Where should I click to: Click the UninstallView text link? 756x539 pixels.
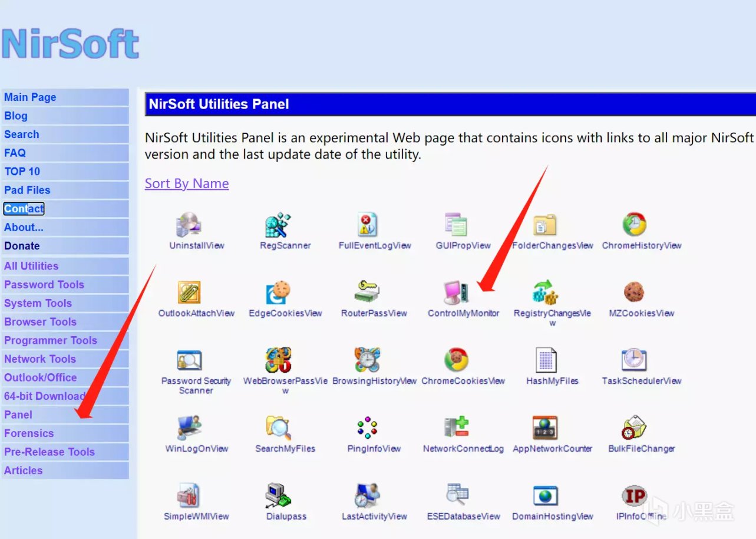197,245
